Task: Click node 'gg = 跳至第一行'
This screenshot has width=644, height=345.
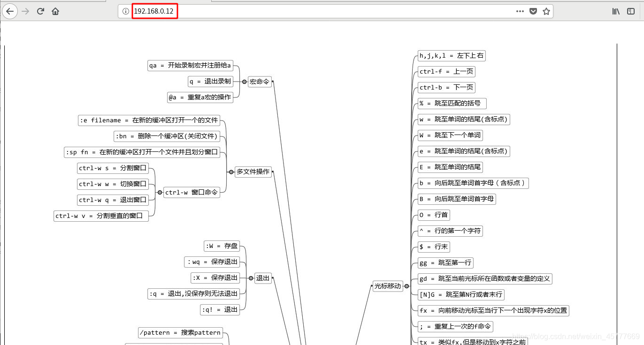Action: click(445, 263)
